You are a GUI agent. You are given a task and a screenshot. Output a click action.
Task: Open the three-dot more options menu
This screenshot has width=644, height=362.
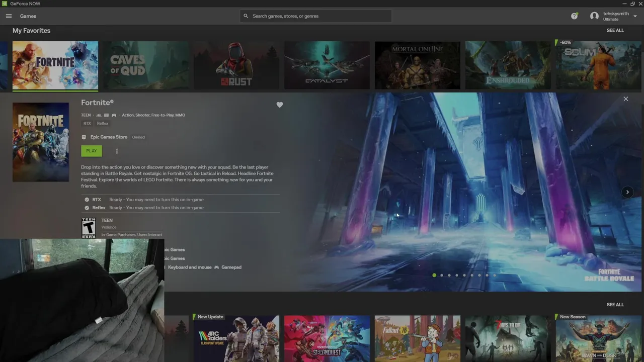[x=117, y=151]
